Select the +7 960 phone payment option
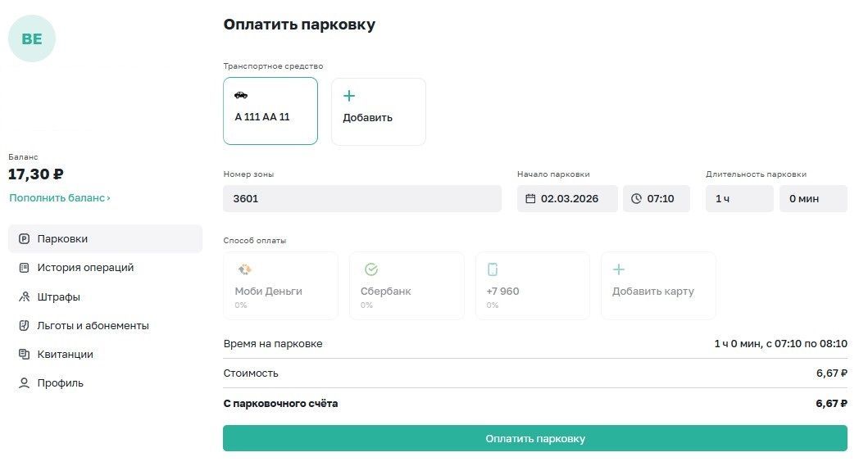This screenshot has height=466, width=868. coord(532,285)
